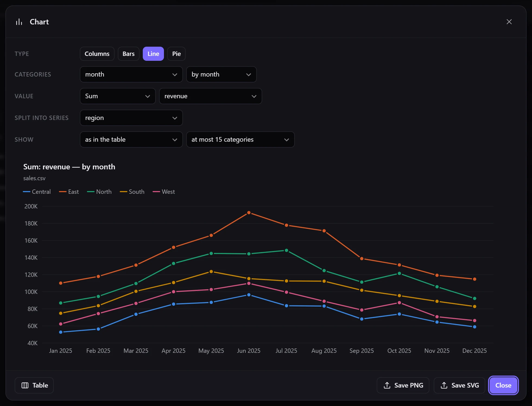Click the 'CATEGORIES' label
The width and height of the screenshot is (532, 406).
(x=33, y=74)
